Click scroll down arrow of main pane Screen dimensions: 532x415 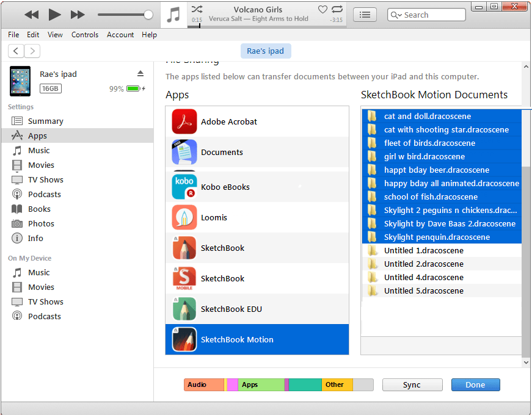pyautogui.click(x=527, y=363)
